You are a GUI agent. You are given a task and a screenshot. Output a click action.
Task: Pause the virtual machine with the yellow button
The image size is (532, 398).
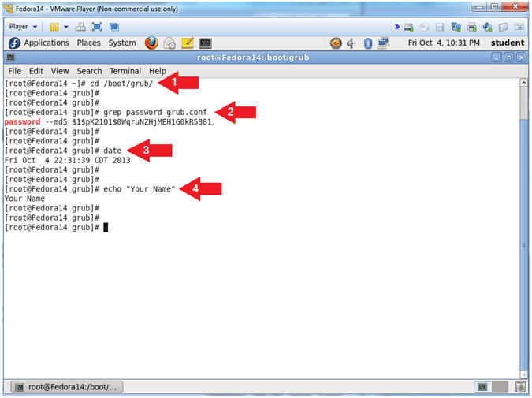54,27
